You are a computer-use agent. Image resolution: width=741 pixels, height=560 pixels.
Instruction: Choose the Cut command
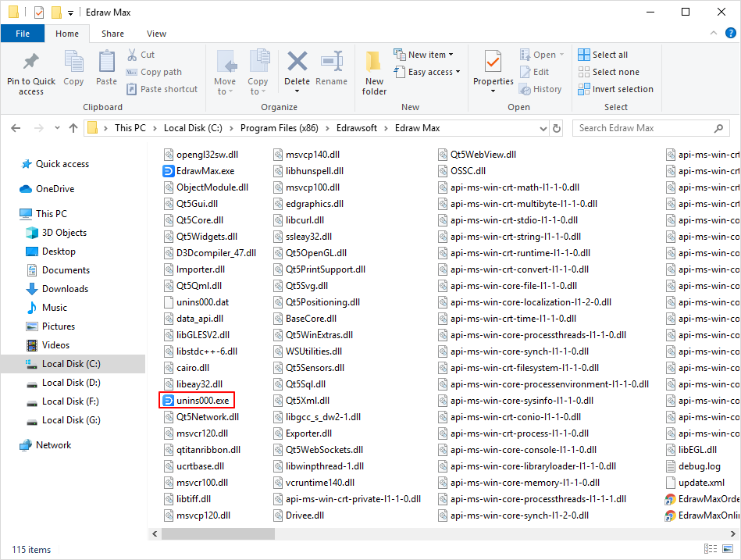(x=141, y=55)
